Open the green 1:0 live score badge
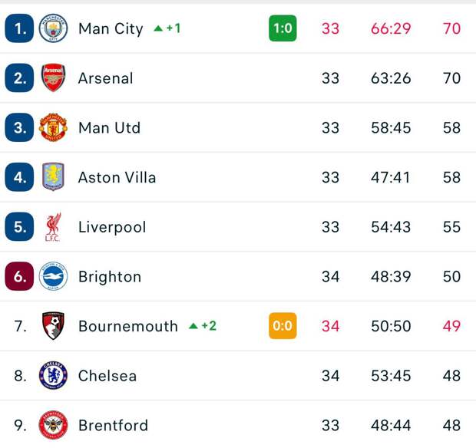The width and height of the screenshot is (476, 448). click(x=283, y=28)
